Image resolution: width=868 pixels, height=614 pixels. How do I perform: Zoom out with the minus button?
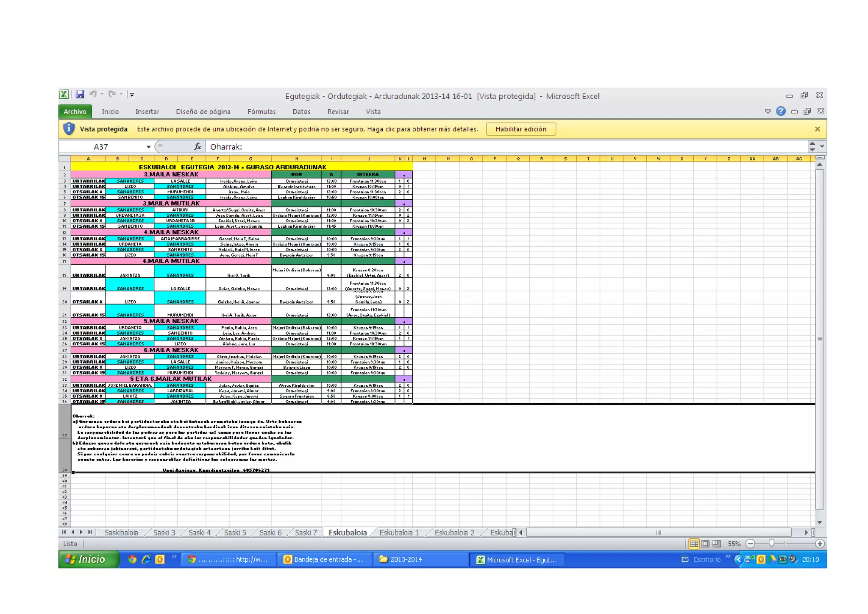(750, 544)
